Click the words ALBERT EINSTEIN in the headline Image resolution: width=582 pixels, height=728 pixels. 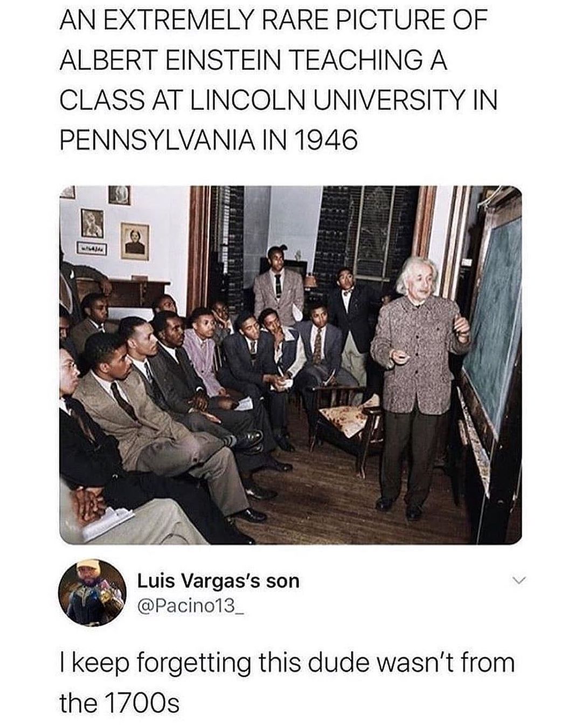tap(170, 59)
